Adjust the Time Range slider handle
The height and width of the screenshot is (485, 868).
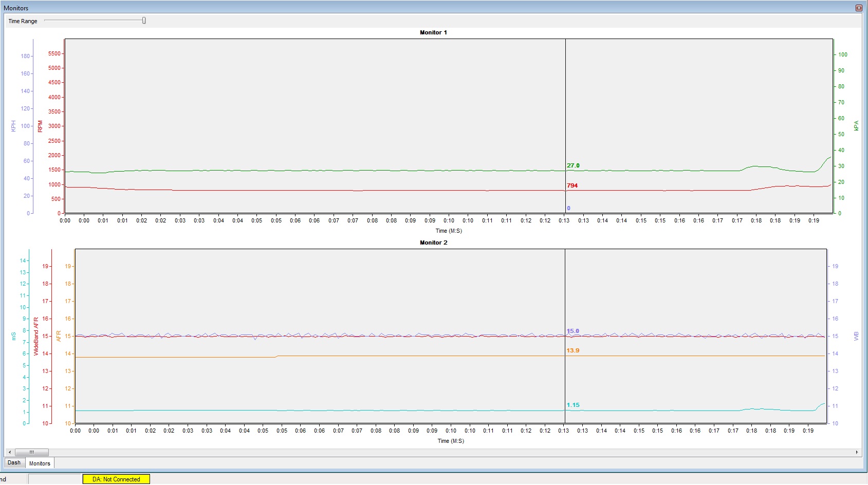[x=144, y=21]
